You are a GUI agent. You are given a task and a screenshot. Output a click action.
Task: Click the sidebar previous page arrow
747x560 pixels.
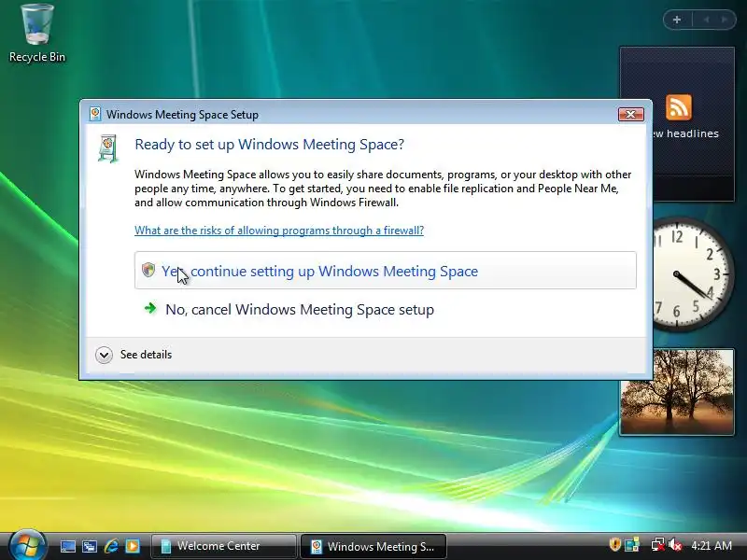point(706,20)
